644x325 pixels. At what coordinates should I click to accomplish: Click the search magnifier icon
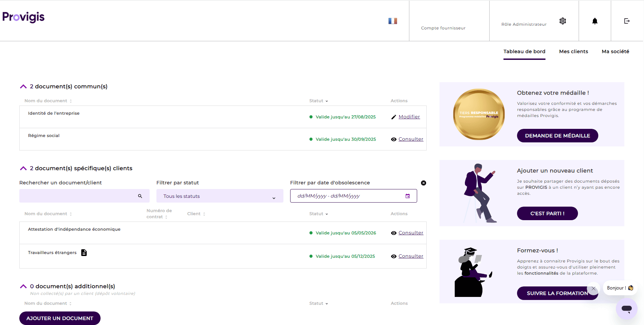pyautogui.click(x=140, y=196)
